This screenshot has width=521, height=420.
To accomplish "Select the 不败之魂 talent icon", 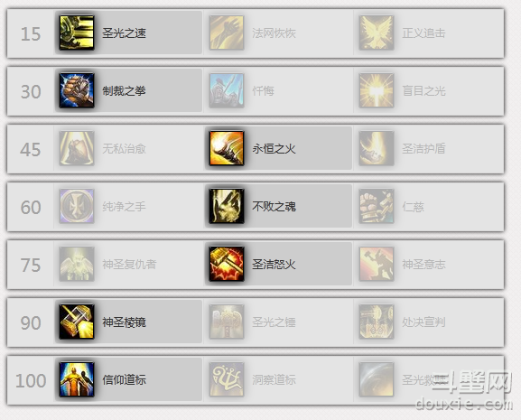I will tap(227, 206).
